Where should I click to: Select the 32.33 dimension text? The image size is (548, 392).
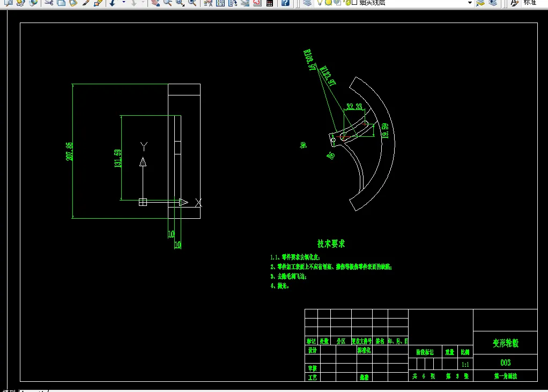pyautogui.click(x=354, y=106)
